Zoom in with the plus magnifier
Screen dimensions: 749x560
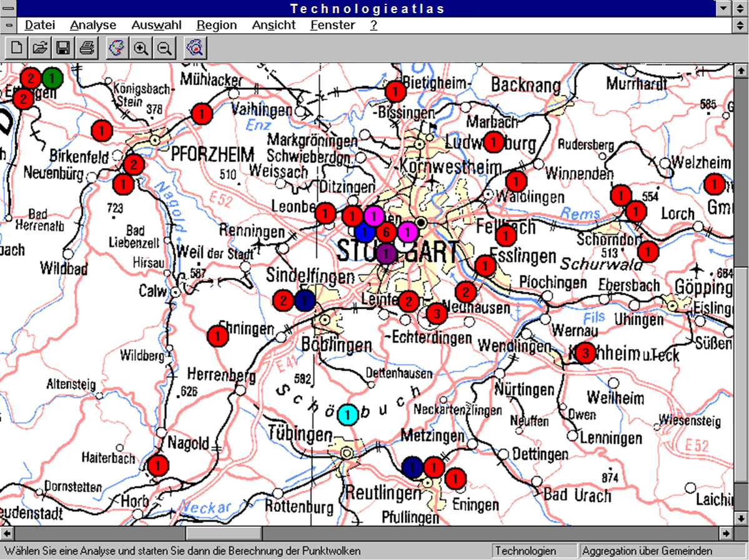tap(141, 48)
